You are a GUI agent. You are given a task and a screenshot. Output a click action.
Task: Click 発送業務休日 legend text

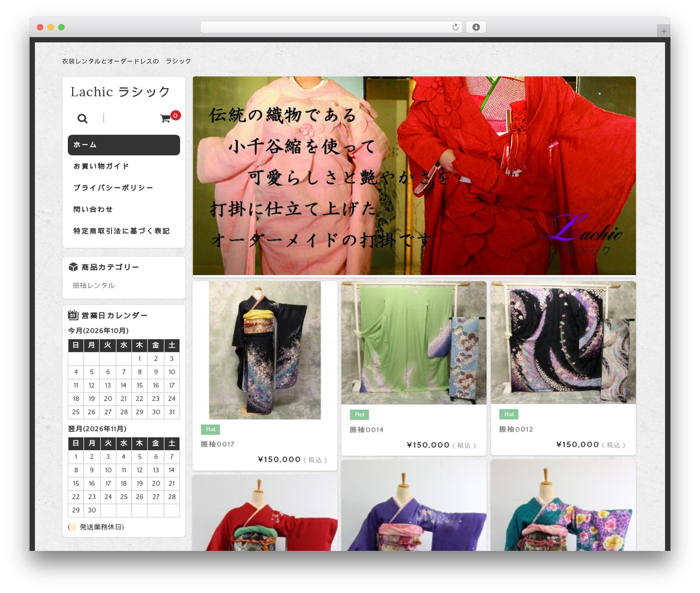point(102,527)
